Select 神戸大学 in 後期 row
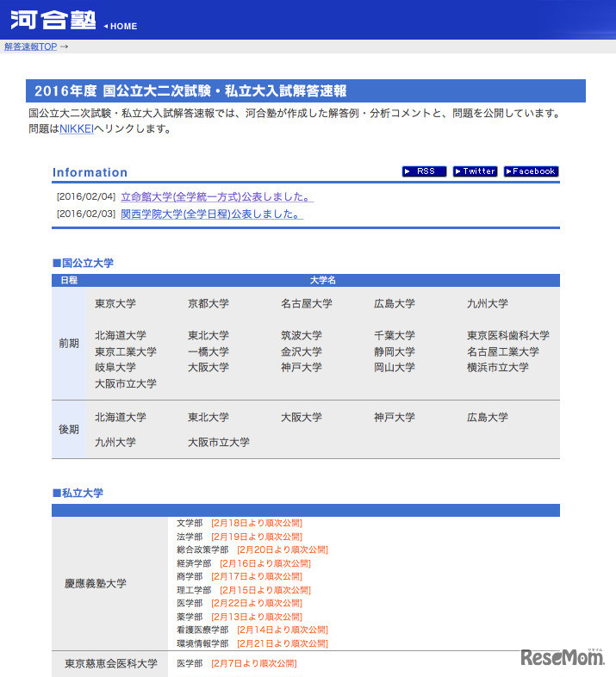This screenshot has width=616, height=677. tap(395, 417)
